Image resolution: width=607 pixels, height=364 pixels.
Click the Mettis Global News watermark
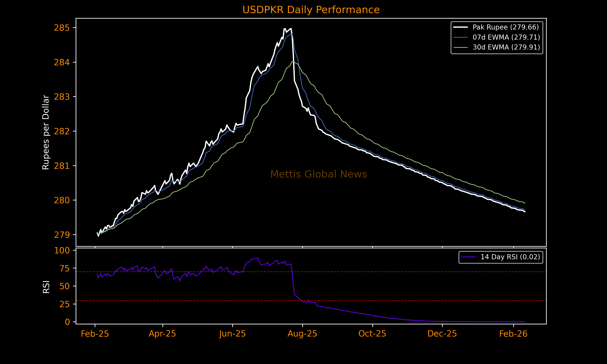click(318, 174)
